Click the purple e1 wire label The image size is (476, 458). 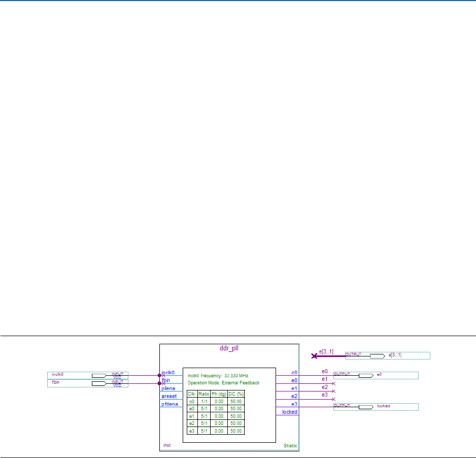(x=325, y=379)
